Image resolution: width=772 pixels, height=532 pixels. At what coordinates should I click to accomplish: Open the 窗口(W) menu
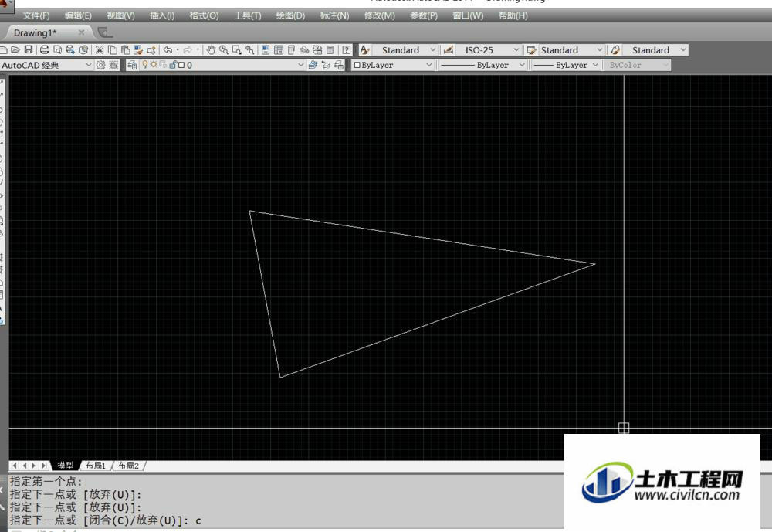click(468, 15)
